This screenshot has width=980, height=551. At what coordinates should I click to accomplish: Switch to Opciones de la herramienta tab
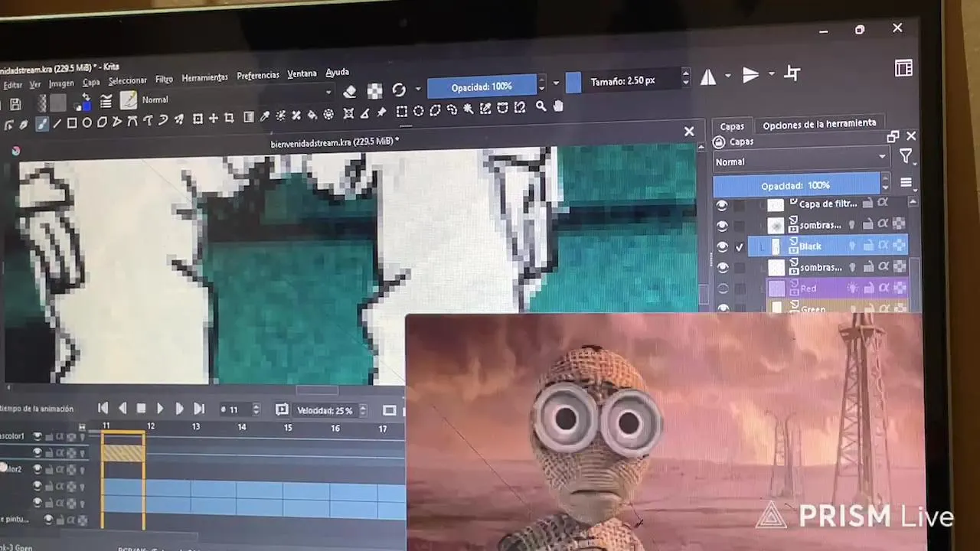(x=819, y=123)
